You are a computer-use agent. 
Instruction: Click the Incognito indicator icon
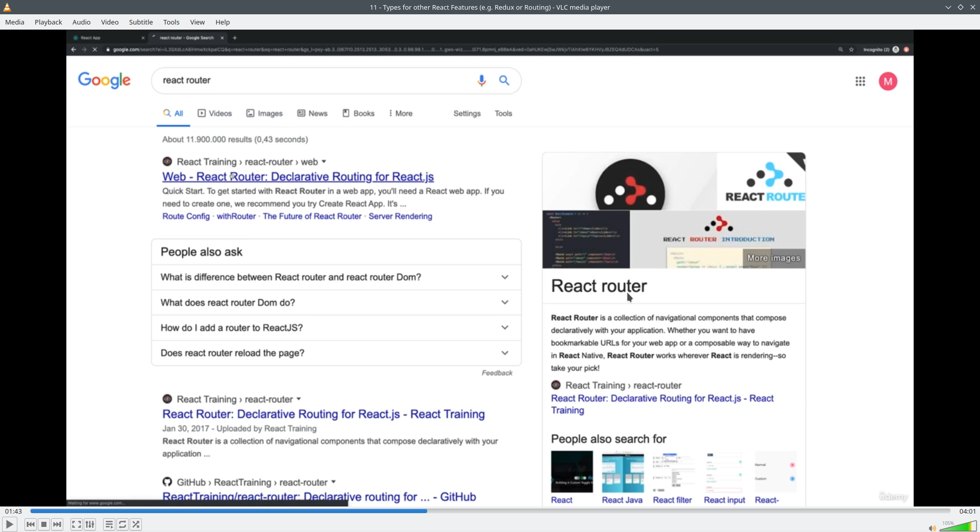pyautogui.click(x=896, y=50)
